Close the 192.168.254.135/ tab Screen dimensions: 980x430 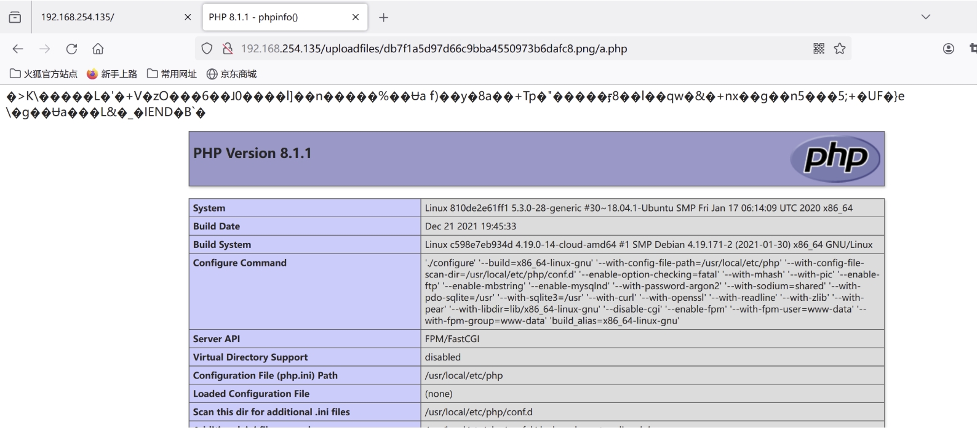click(188, 17)
